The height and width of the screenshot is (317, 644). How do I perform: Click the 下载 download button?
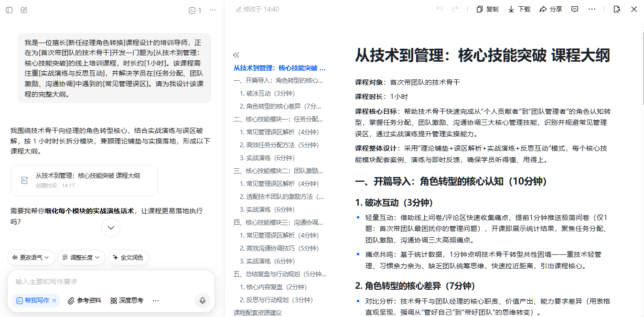tap(519, 9)
